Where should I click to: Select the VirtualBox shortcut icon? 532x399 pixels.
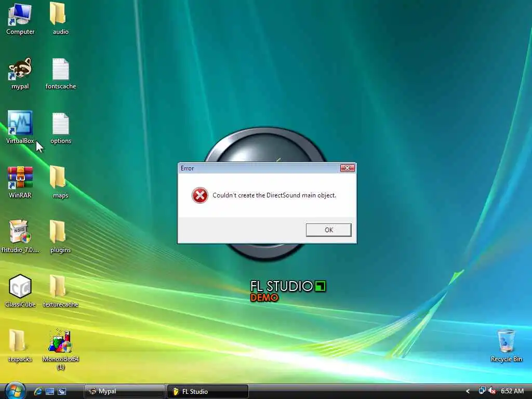click(20, 128)
